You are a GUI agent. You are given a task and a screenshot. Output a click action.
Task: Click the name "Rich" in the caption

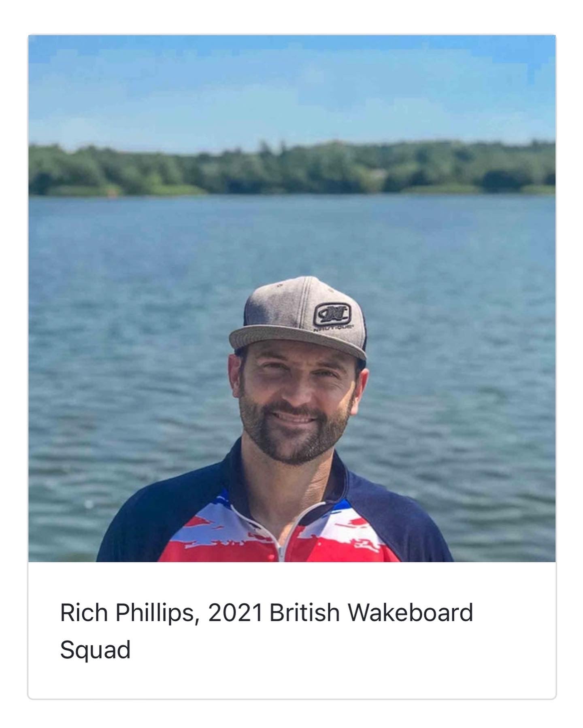pyautogui.click(x=84, y=612)
